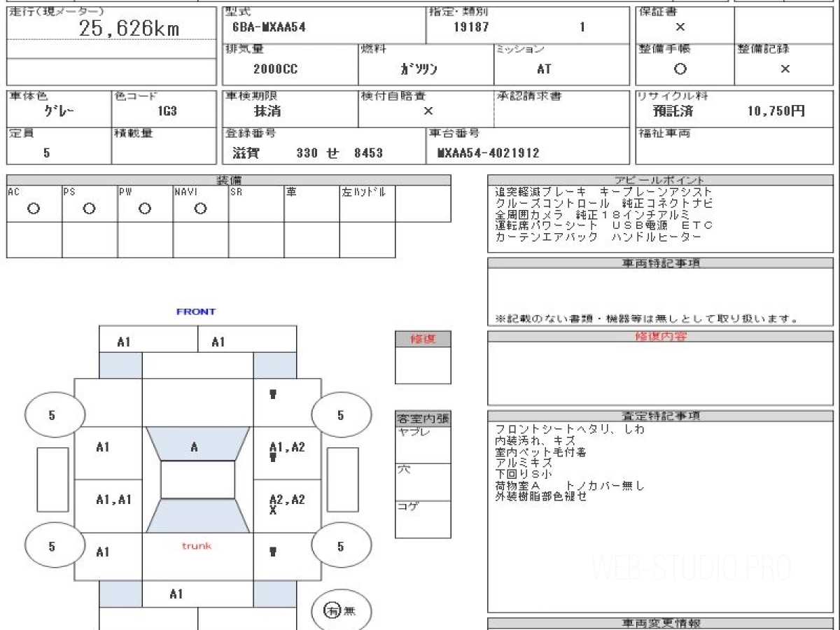Click the red 修復 box label
The height and width of the screenshot is (630, 840).
coord(423,339)
